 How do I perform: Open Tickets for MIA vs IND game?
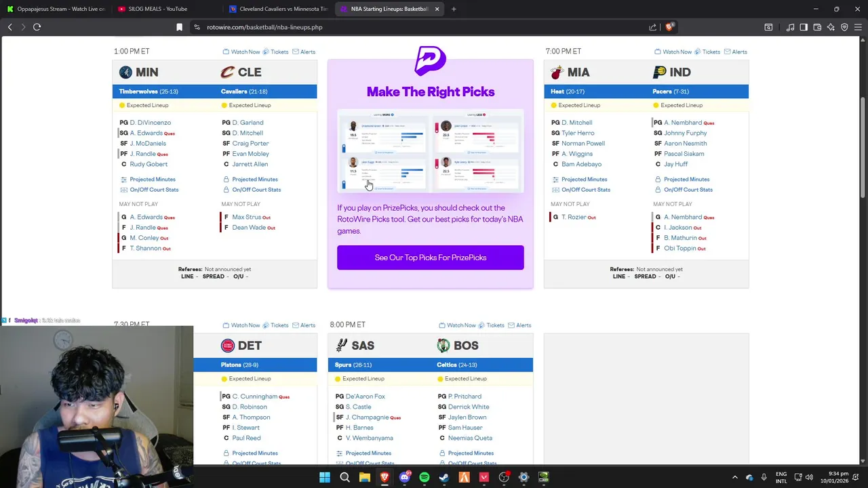(708, 52)
